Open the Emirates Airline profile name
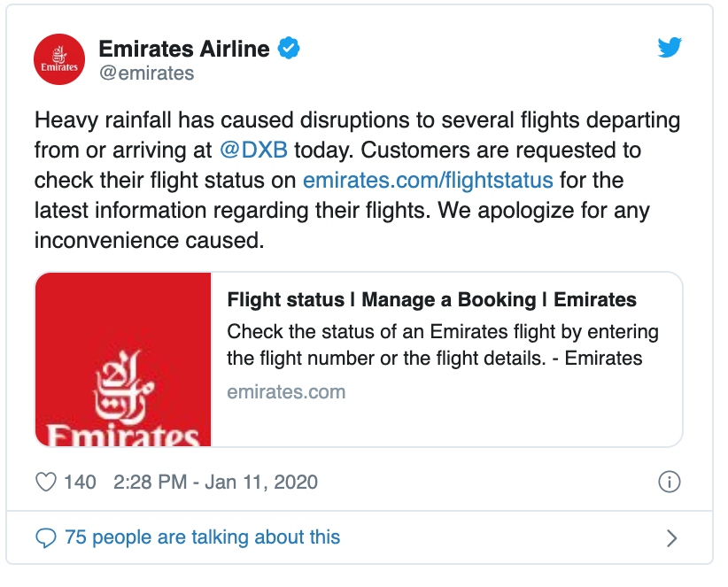This screenshot has width=728, height=587. [x=183, y=49]
